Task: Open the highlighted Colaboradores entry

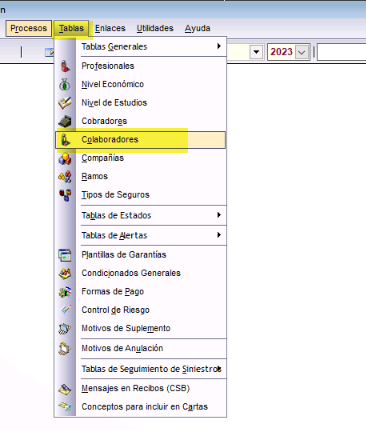Action: [141, 140]
